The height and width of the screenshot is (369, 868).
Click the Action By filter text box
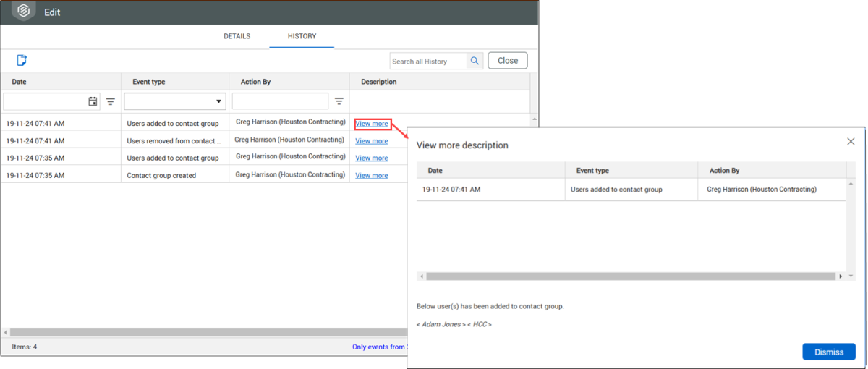pyautogui.click(x=280, y=101)
